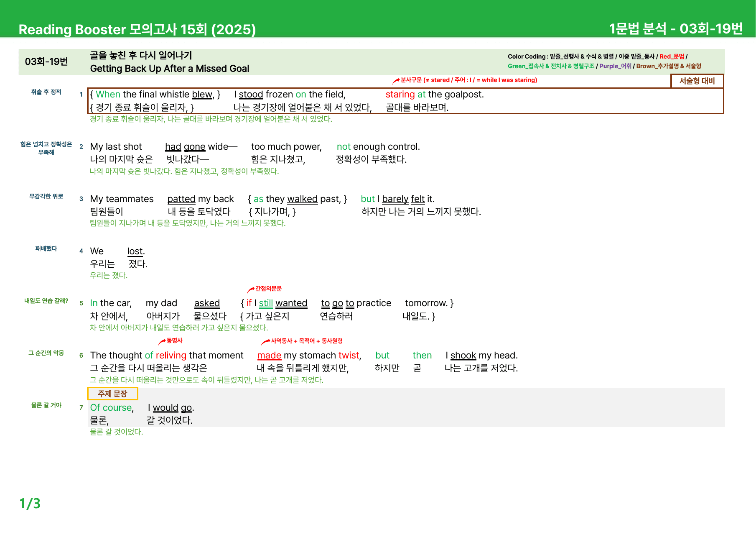Click the side label '힘은 넘치고 정확성은 부족해'
The width and height of the screenshot is (756, 535).
point(46,148)
